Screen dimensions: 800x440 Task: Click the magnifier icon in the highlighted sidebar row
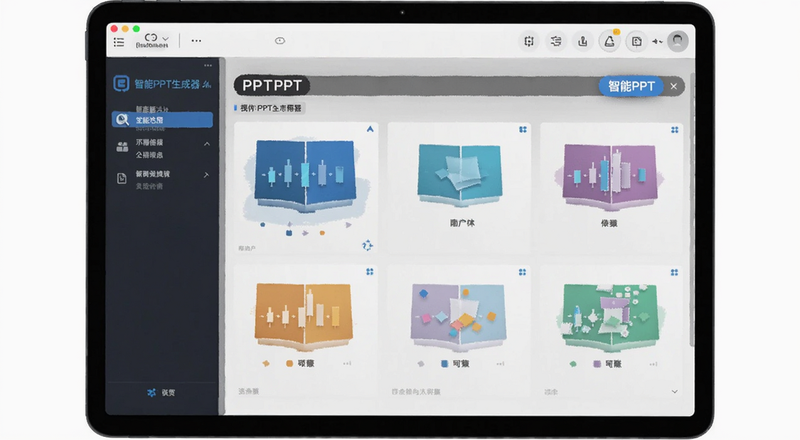[122, 119]
